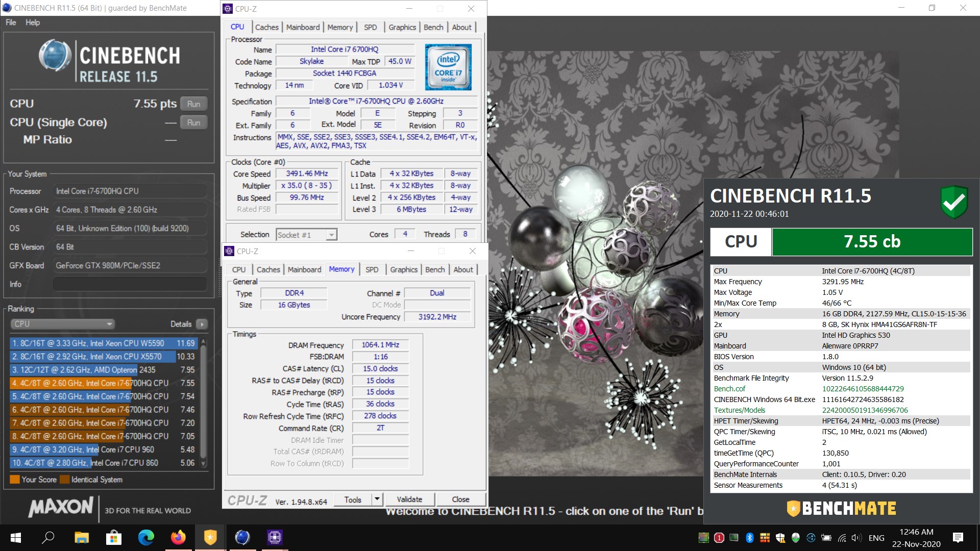Viewport: 980px width, 551px height.
Task: Open Graphics tab in upper CPU-Z window
Action: tap(402, 27)
